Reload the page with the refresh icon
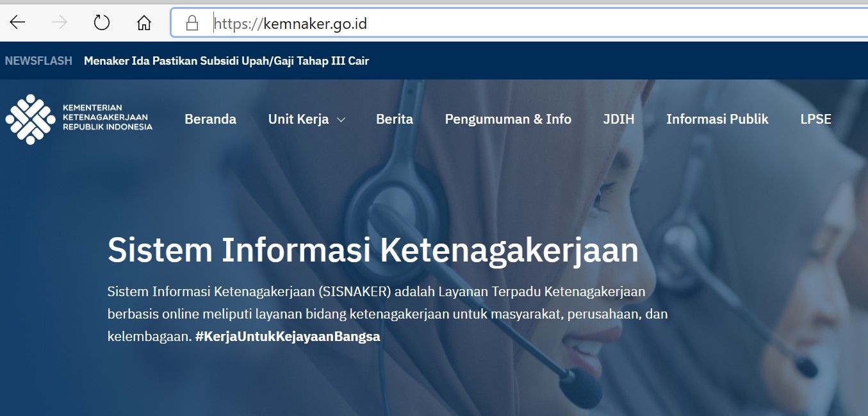Viewport: 868px width, 416px height. 102,23
